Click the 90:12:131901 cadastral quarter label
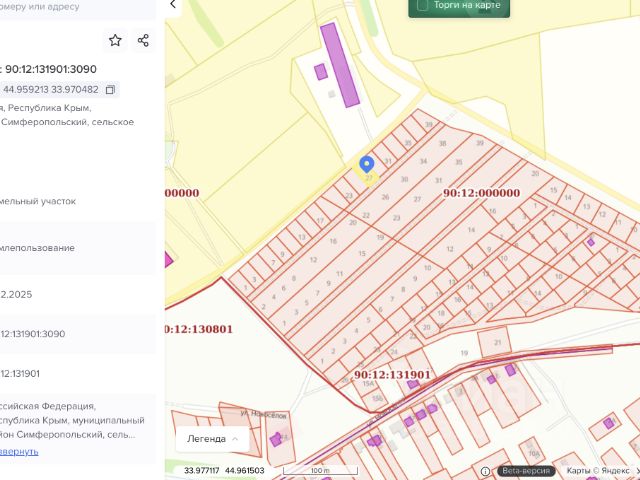The image size is (640, 480). click(392, 375)
